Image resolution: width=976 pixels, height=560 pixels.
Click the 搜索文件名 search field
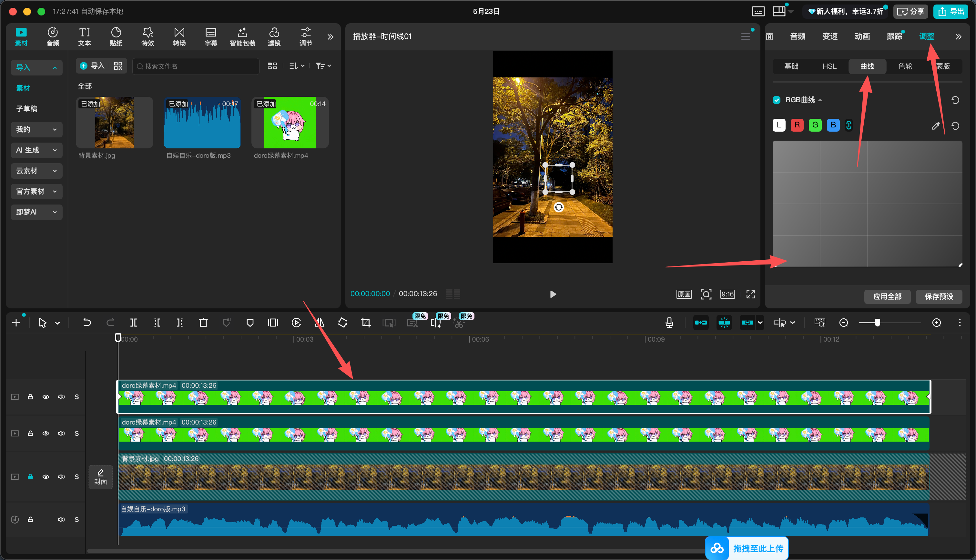tap(196, 66)
